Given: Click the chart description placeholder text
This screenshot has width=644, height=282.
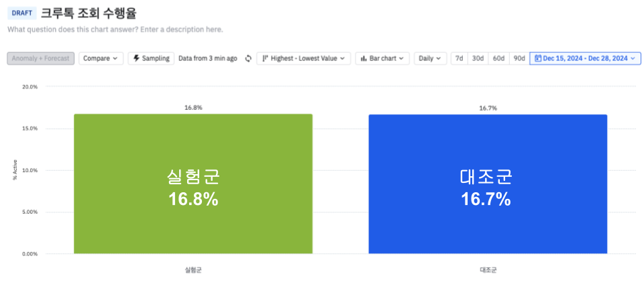Looking at the screenshot, I should [115, 29].
